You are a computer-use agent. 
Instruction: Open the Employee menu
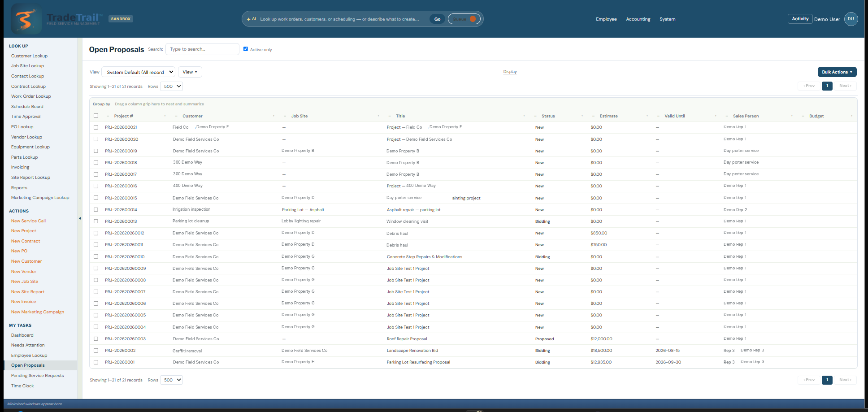(x=606, y=19)
